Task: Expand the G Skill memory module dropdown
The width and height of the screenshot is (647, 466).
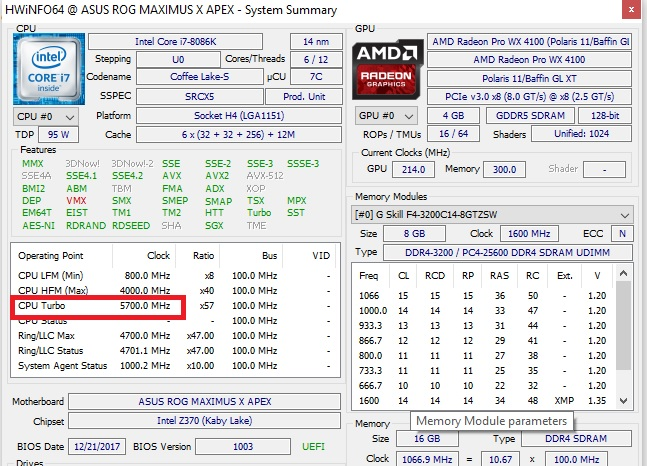Action: [492, 215]
